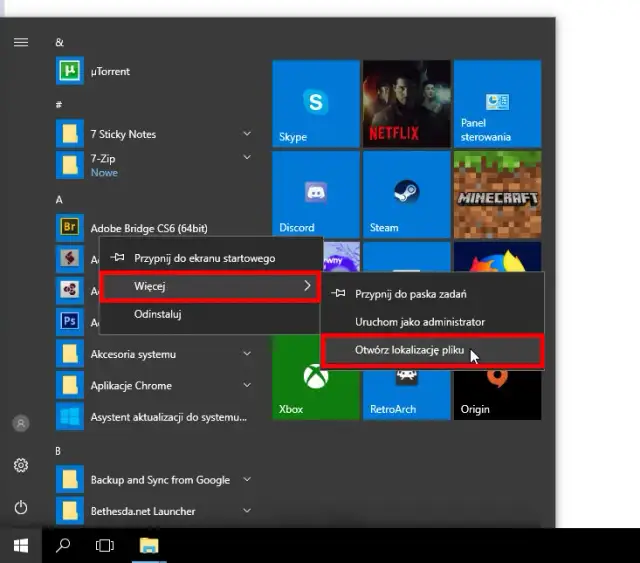This screenshot has width=640, height=563.
Task: Expand Bethesda.net Launcher chevron
Action: point(247,511)
